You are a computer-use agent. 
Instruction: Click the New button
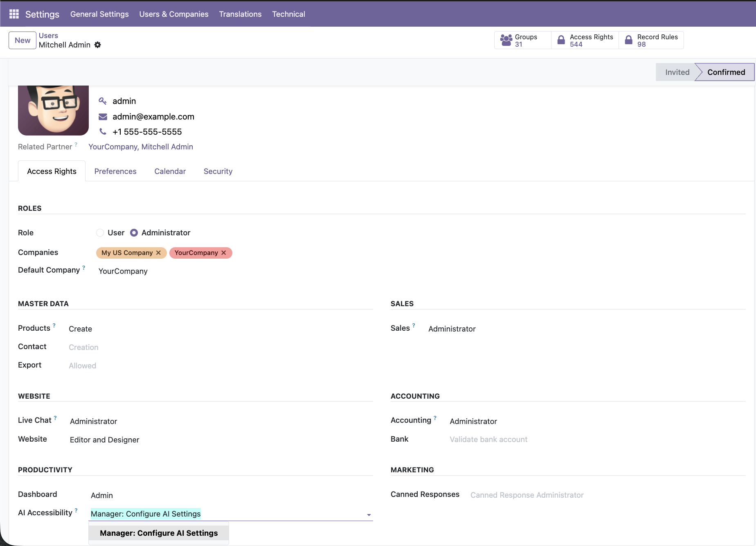pos(22,41)
